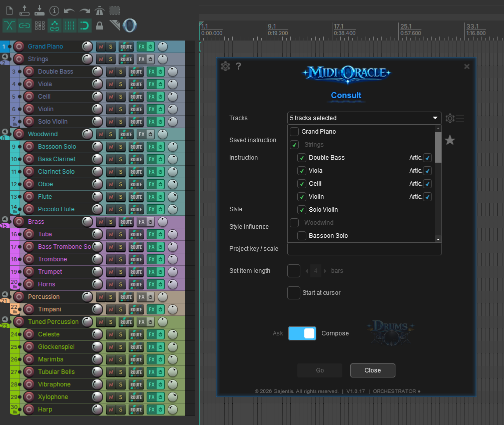Solo the Trumpet track
This screenshot has width=504, height=425.
[x=121, y=272]
